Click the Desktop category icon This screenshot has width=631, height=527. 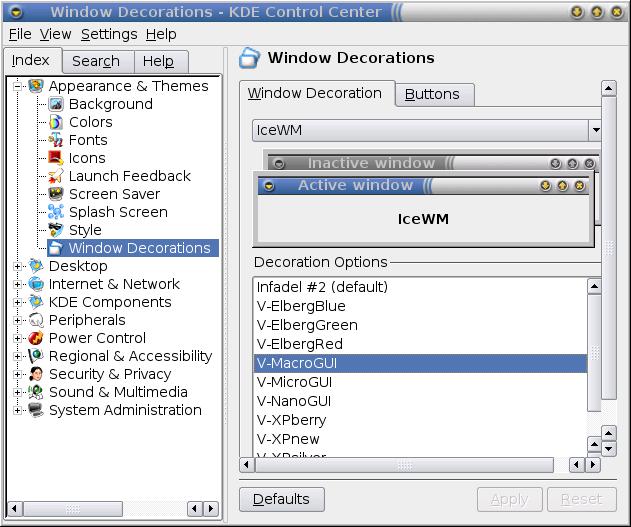36,266
